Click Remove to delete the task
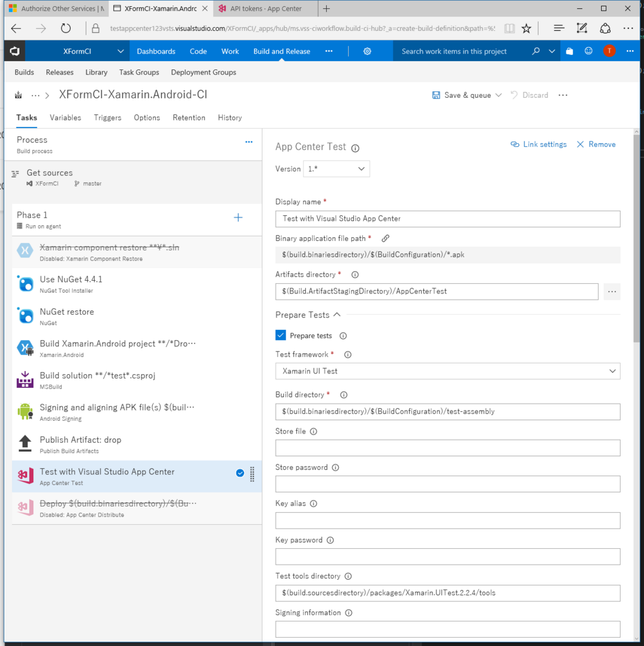 (596, 144)
